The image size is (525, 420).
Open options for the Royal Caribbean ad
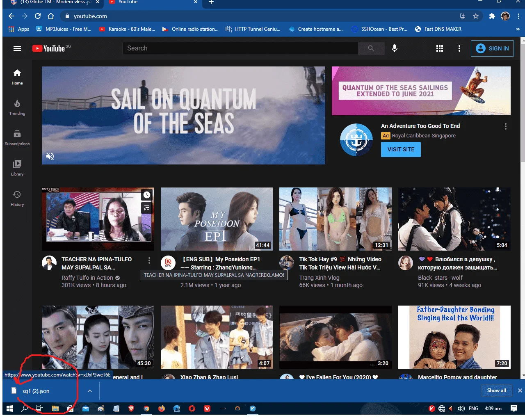tap(506, 126)
